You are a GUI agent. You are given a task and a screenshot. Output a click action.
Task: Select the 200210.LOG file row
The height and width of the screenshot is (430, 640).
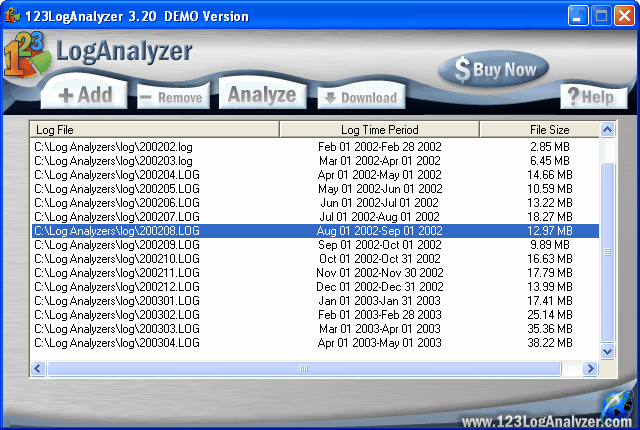tap(315, 259)
